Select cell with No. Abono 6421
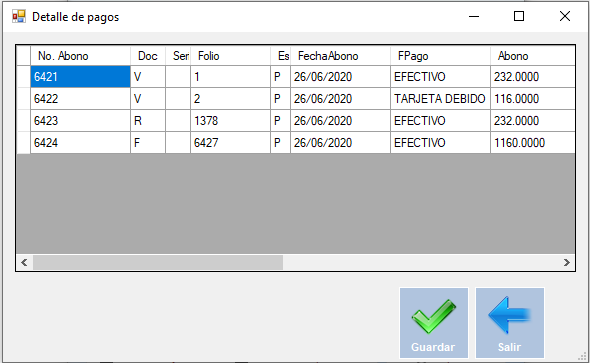This screenshot has height=363, width=590. click(x=80, y=77)
